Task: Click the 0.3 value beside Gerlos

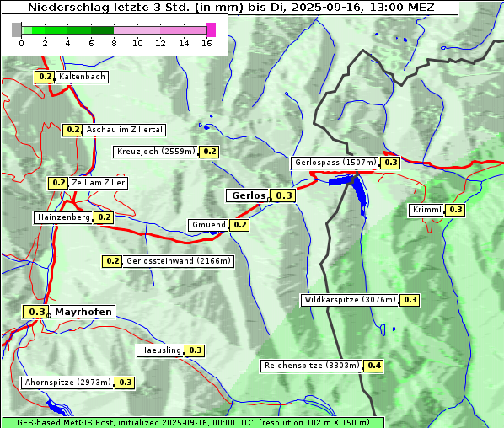Action: tap(282, 195)
